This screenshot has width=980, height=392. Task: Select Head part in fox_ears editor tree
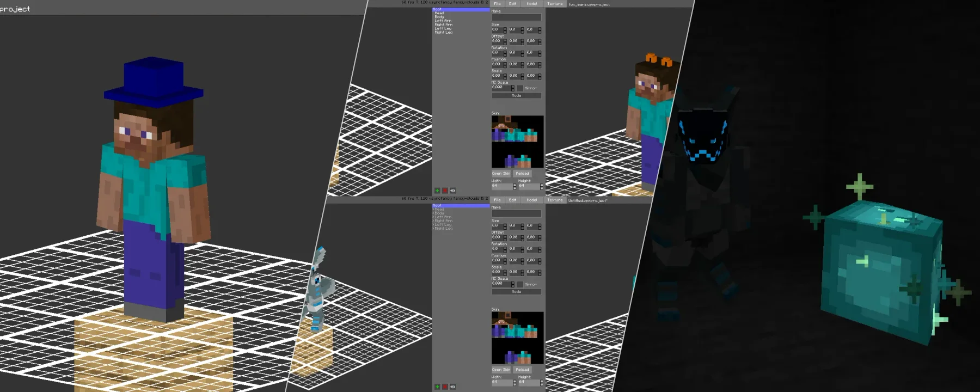click(x=439, y=13)
